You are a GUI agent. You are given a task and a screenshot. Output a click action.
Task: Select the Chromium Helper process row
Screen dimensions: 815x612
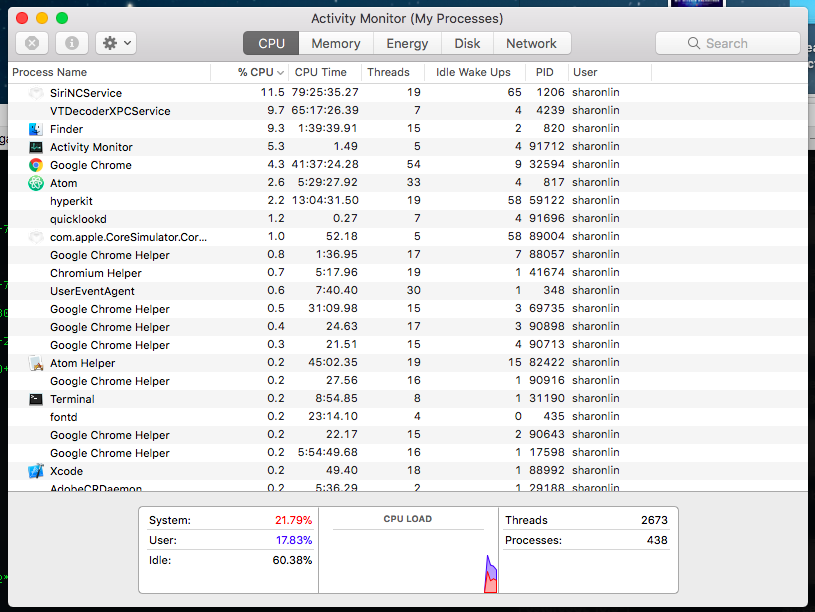tap(408, 273)
